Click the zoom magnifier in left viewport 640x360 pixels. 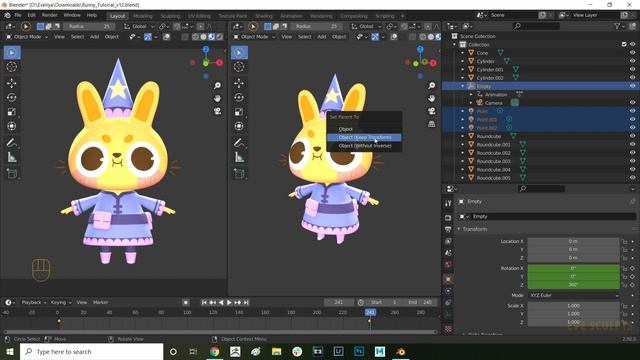[x=218, y=85]
